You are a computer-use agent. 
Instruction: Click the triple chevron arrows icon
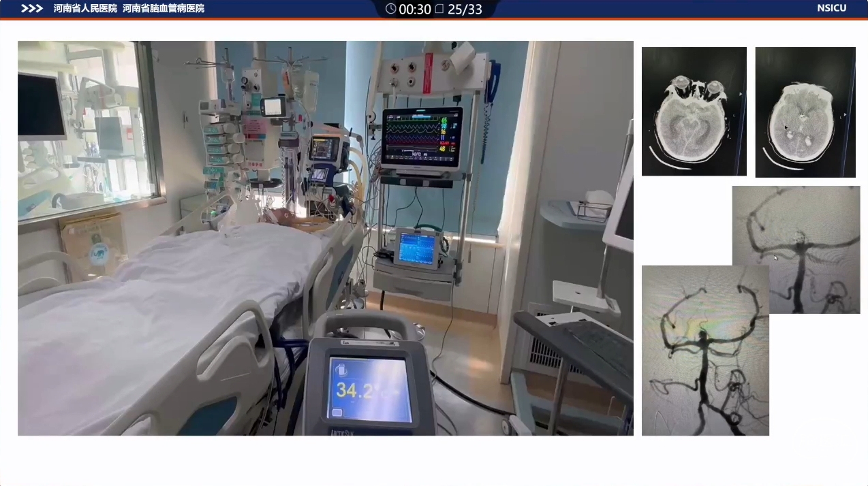[31, 9]
